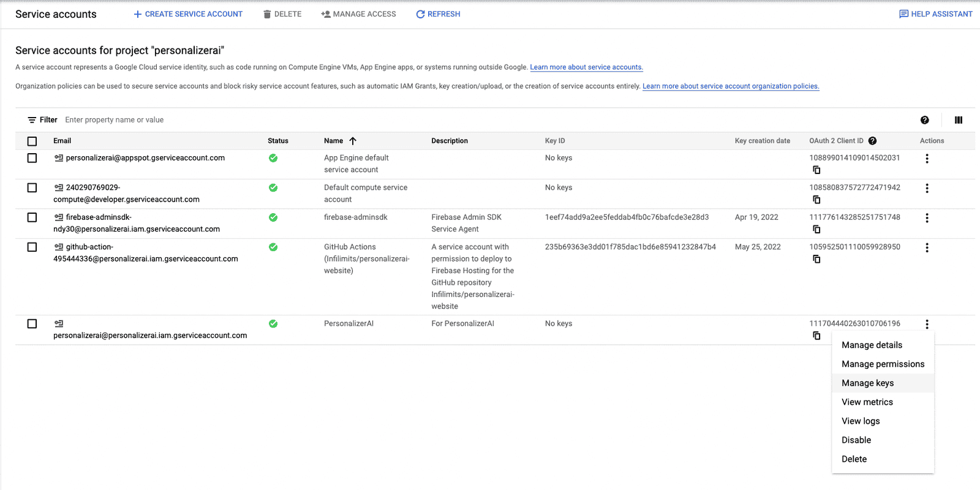
Task: Click the Refresh toolbar button
Action: [438, 14]
